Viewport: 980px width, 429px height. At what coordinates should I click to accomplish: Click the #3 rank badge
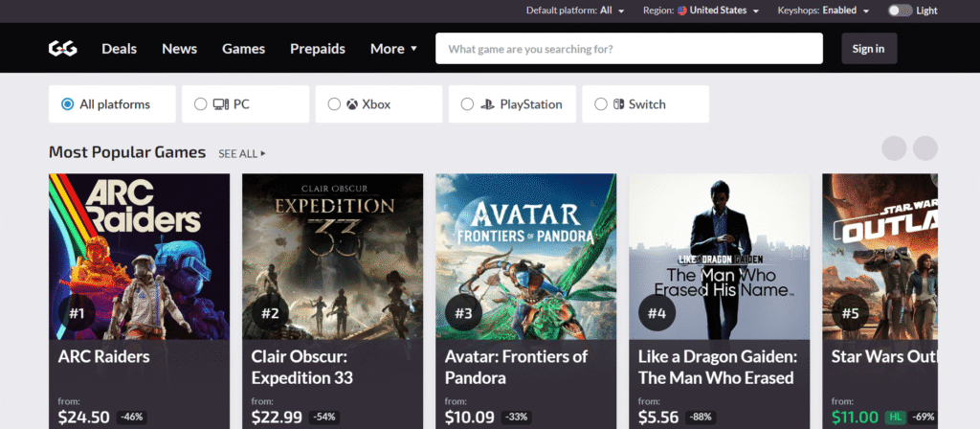(x=463, y=313)
